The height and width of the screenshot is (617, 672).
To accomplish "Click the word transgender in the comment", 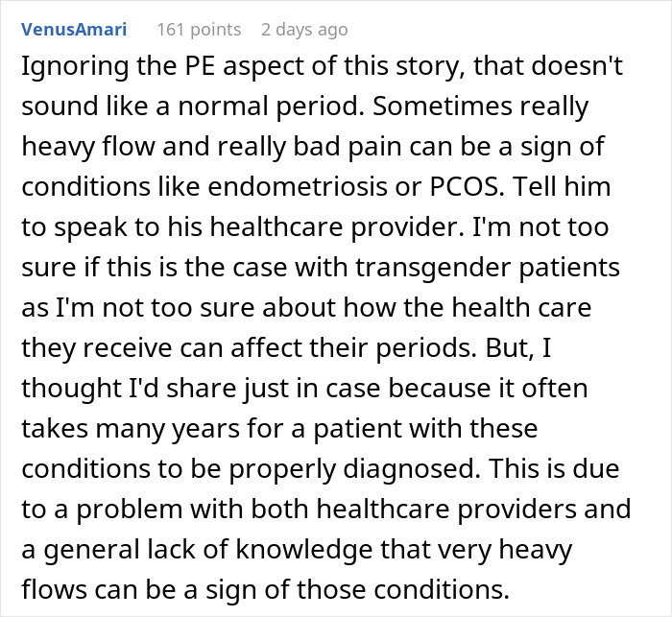I will pos(434,268).
